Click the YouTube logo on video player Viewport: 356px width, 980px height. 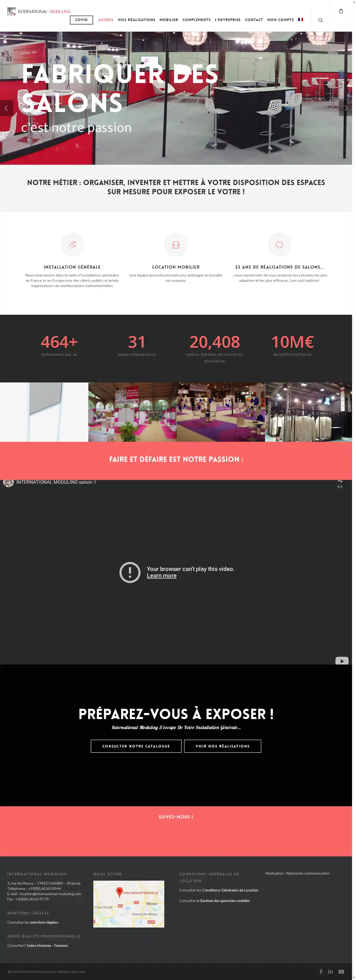pos(341,661)
